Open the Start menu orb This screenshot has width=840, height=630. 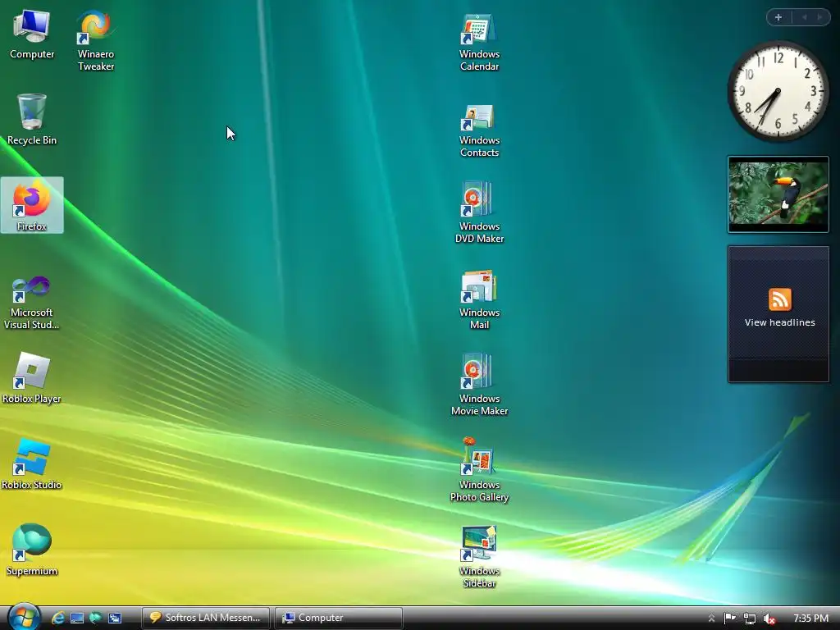point(24,617)
